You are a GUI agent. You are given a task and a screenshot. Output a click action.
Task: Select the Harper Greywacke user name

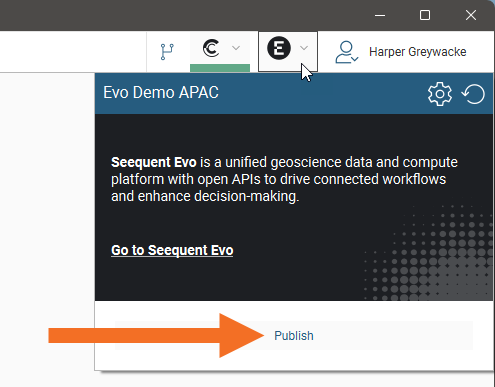coord(418,52)
